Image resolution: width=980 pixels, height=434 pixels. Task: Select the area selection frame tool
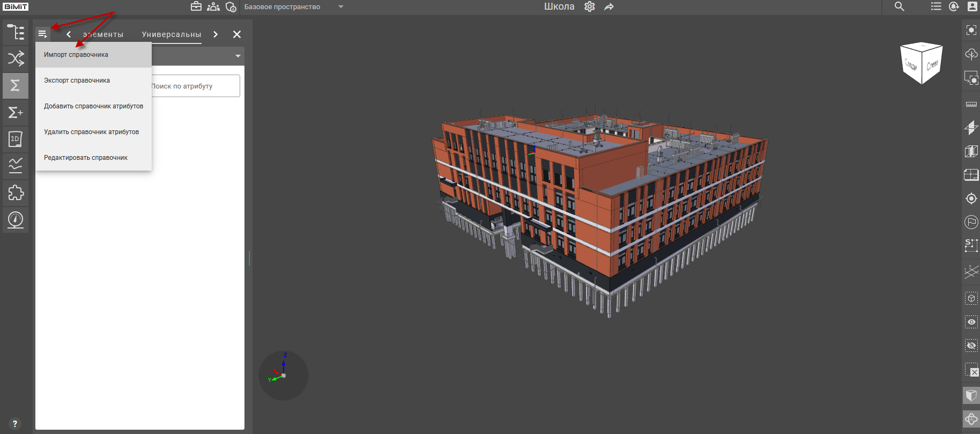tap(971, 78)
